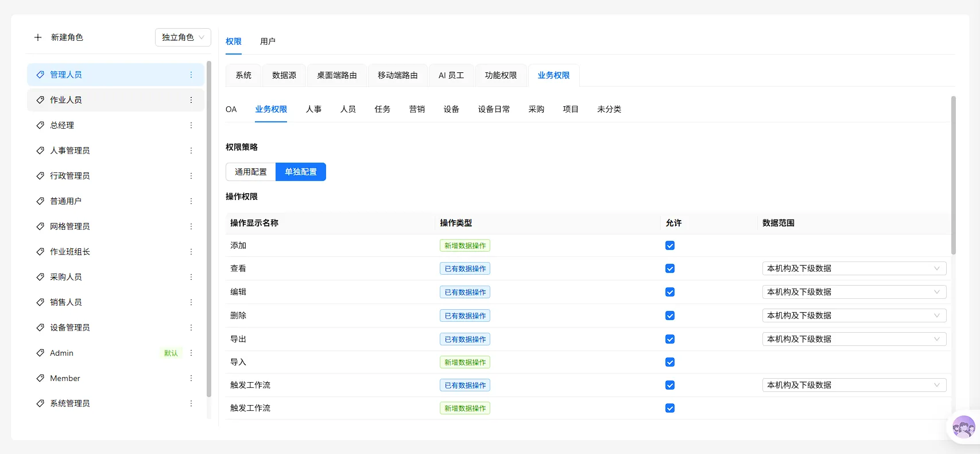This screenshot has width=980, height=454.
Task: Open more options for 采购人员 role
Action: coord(191,277)
